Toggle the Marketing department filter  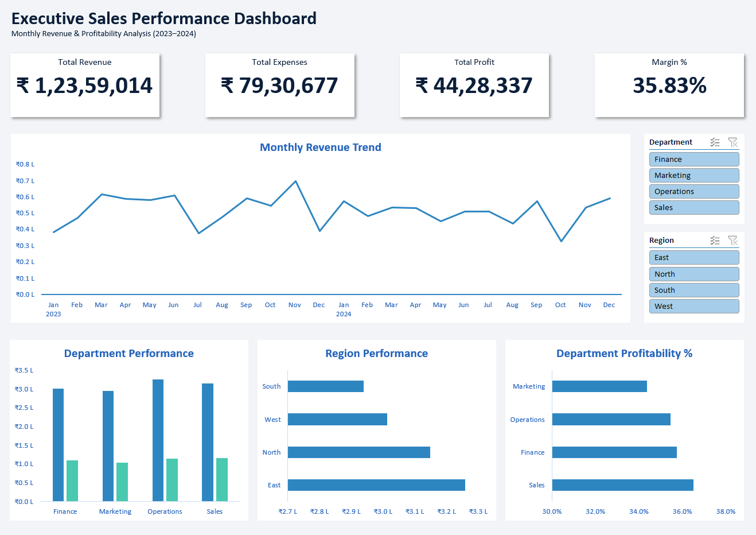click(x=694, y=175)
